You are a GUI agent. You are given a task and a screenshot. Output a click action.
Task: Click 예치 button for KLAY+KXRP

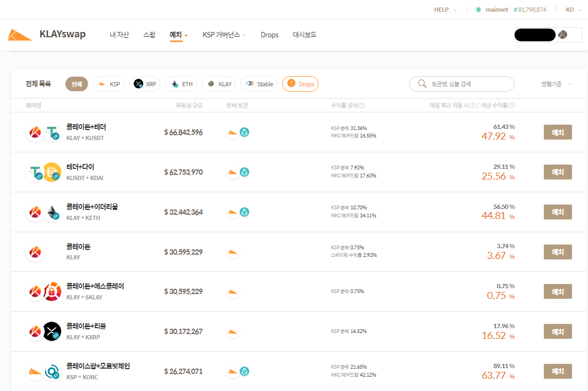[x=558, y=332]
